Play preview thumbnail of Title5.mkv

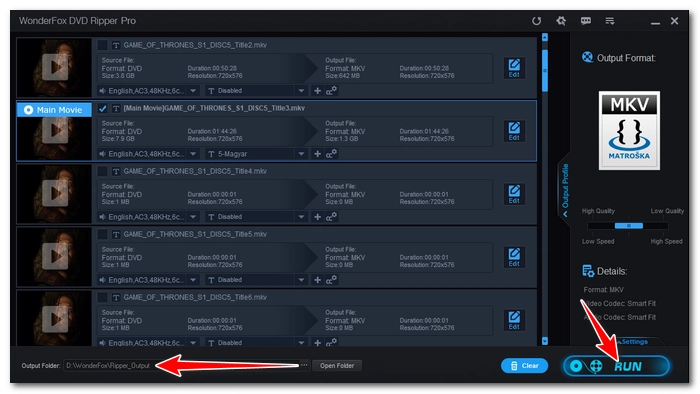point(54,257)
